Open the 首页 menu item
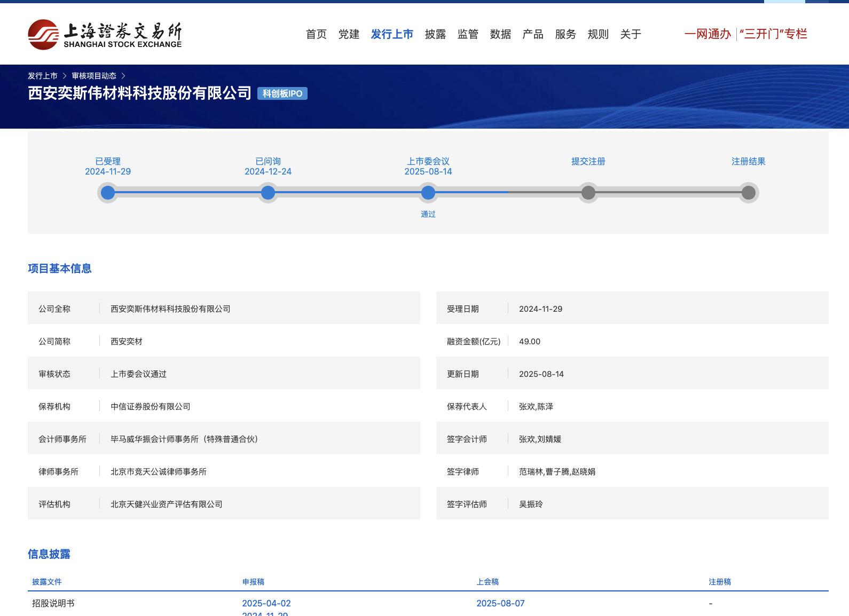849x616 pixels. point(316,34)
